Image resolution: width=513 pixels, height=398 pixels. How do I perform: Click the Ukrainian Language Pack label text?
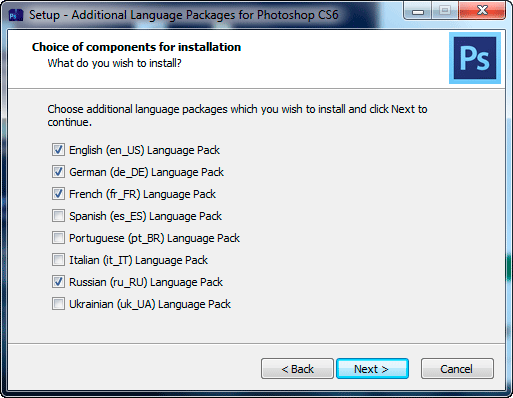click(x=150, y=304)
